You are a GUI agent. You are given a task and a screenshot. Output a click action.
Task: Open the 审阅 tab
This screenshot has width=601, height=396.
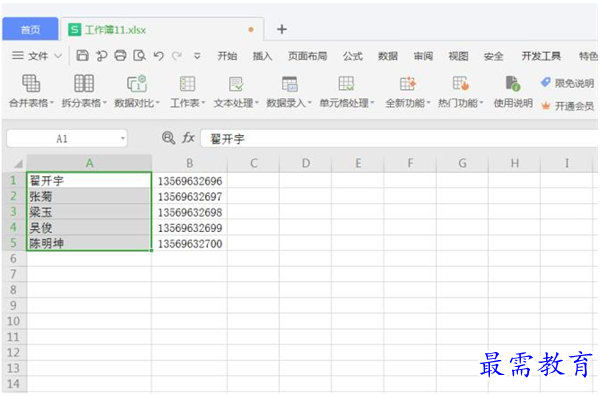pos(423,56)
